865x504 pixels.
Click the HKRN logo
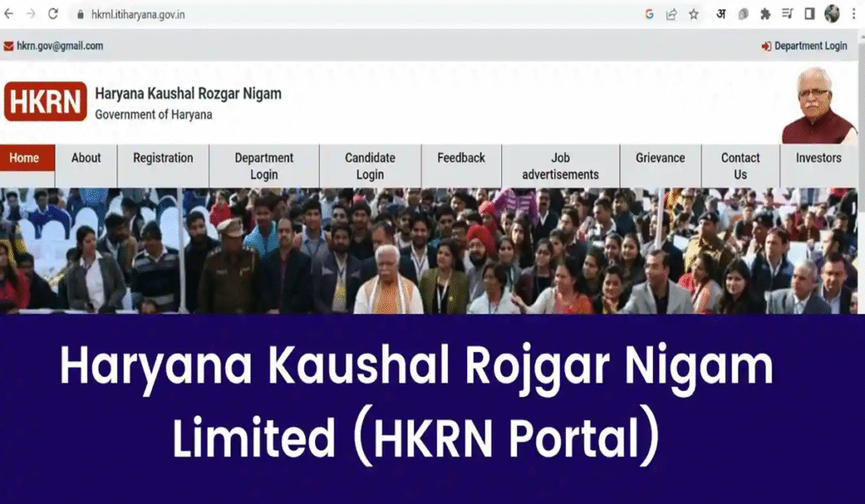(x=46, y=101)
